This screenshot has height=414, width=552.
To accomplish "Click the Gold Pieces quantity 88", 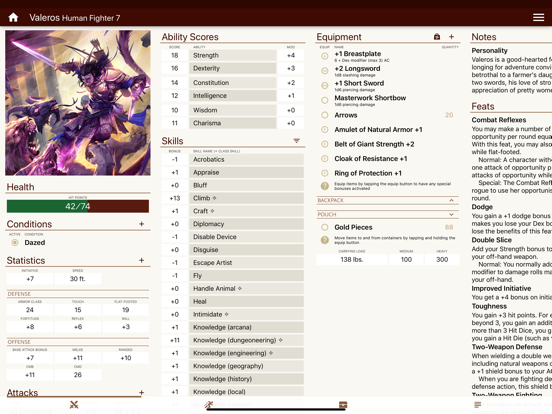I will click(449, 227).
